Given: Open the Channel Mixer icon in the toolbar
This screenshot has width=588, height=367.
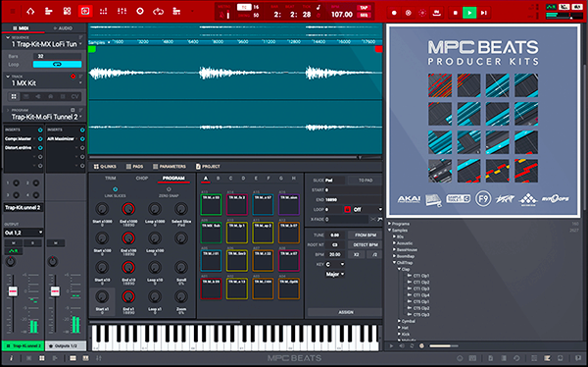Looking at the screenshot, I should tap(122, 11).
